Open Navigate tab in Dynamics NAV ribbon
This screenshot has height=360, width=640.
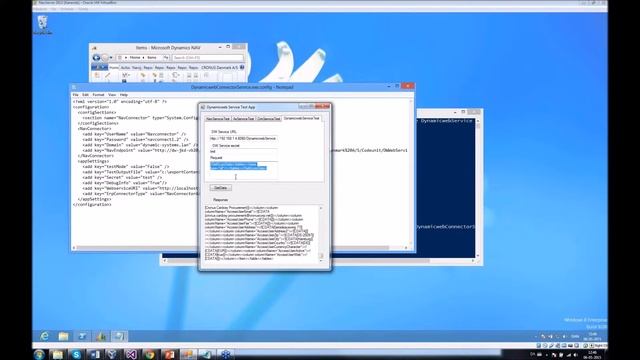click(136, 67)
